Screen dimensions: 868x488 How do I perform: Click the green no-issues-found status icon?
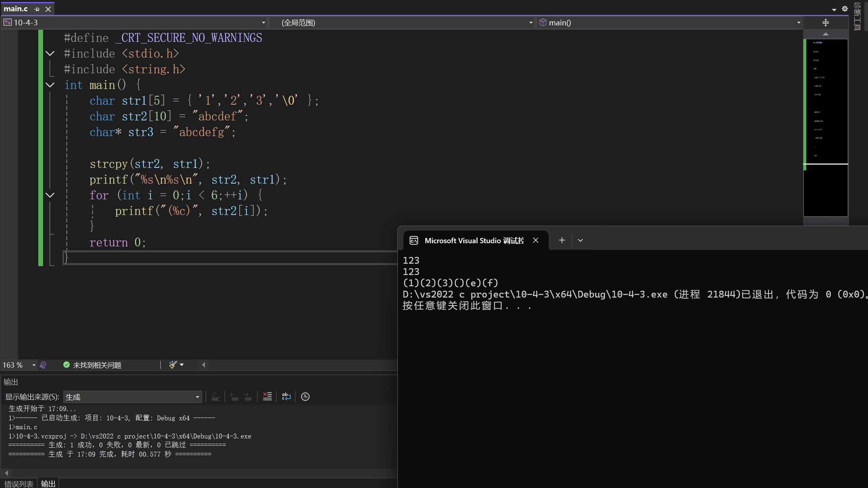(66, 365)
